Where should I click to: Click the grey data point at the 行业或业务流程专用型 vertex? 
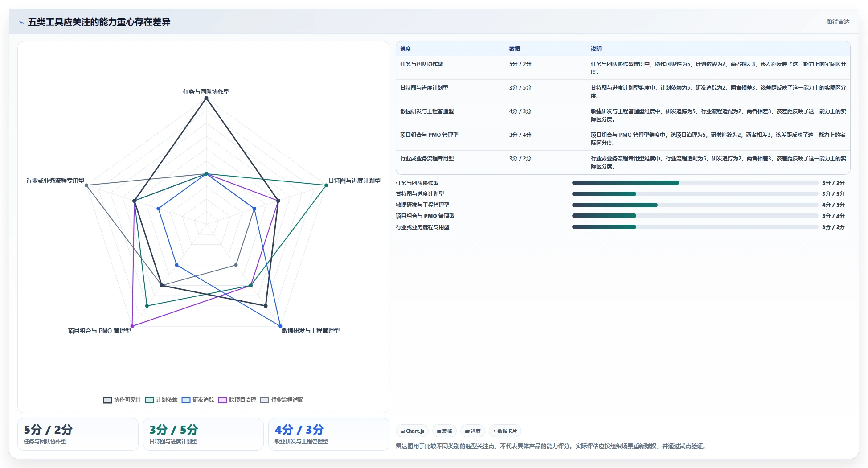tap(86, 185)
